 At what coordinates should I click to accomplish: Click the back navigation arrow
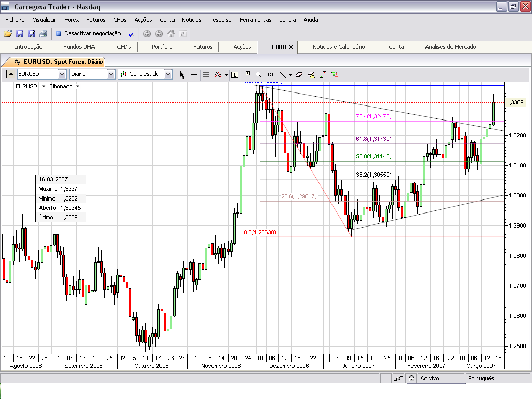pyautogui.click(x=147, y=34)
